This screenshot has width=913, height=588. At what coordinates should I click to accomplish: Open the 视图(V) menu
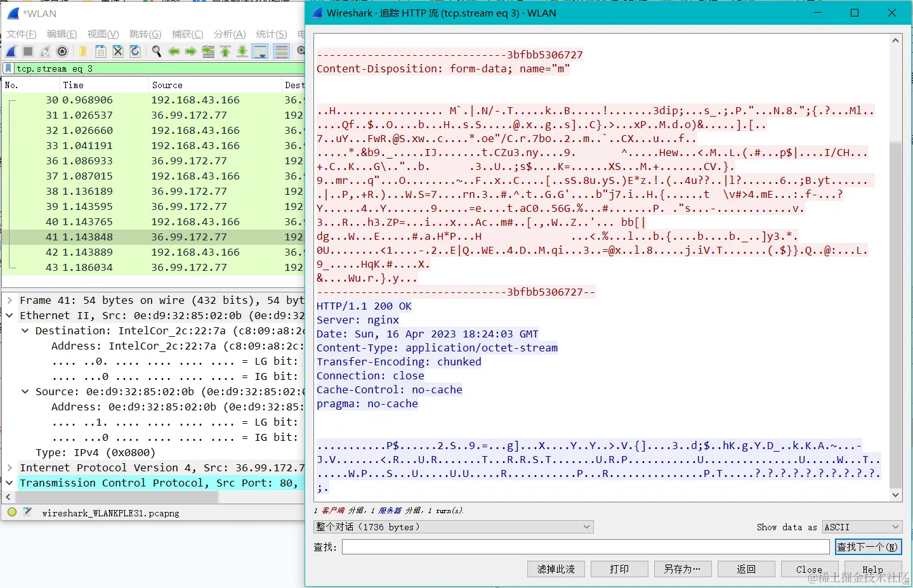(x=103, y=34)
